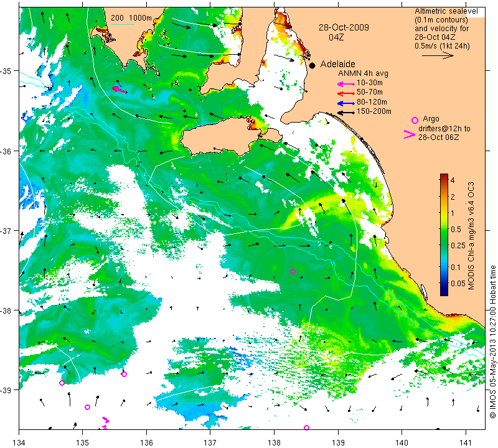Click the Adelaide city label
The width and height of the screenshot is (498, 448).
[337, 64]
